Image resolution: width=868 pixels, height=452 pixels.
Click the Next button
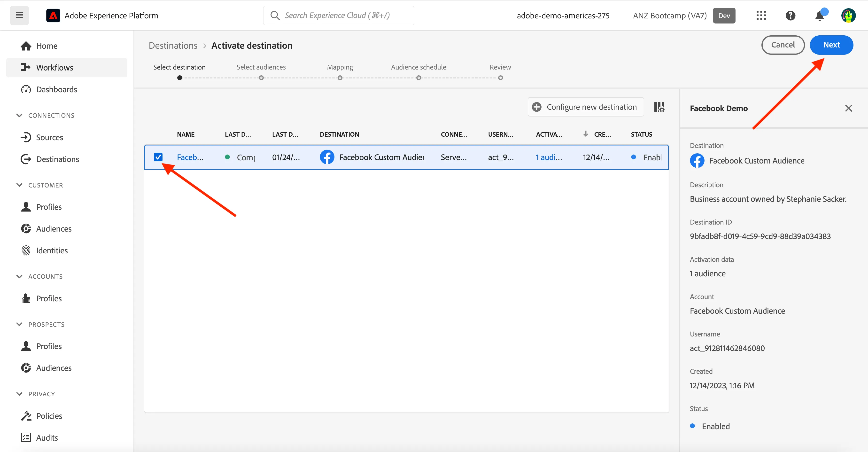tap(831, 45)
